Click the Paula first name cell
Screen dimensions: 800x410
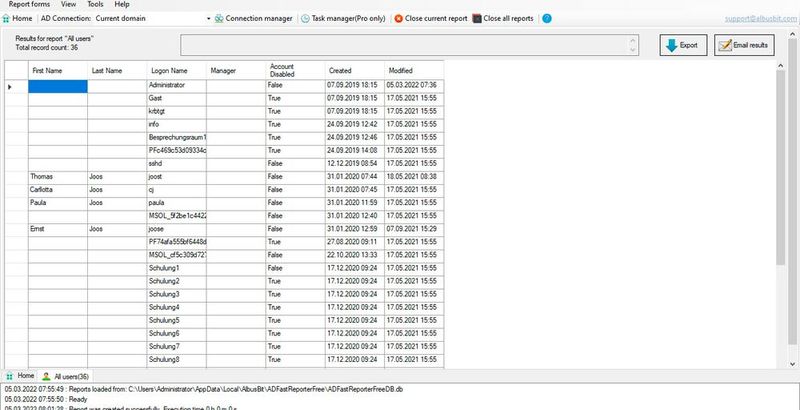(58, 203)
